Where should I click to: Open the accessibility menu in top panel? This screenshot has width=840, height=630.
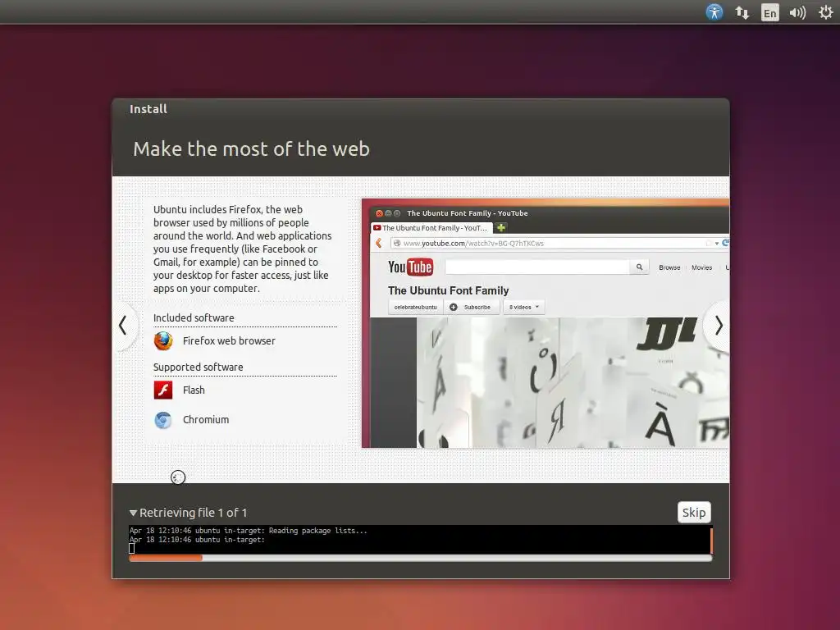[x=714, y=12]
